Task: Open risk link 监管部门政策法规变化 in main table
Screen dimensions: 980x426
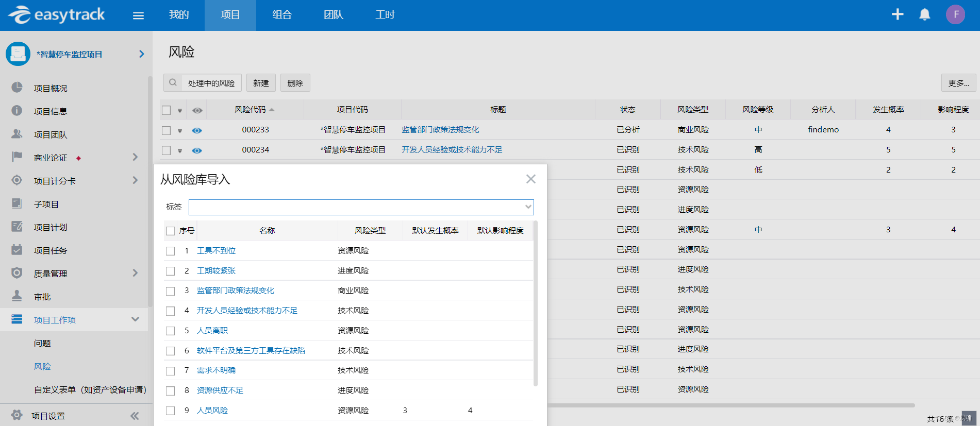Action: [x=440, y=130]
